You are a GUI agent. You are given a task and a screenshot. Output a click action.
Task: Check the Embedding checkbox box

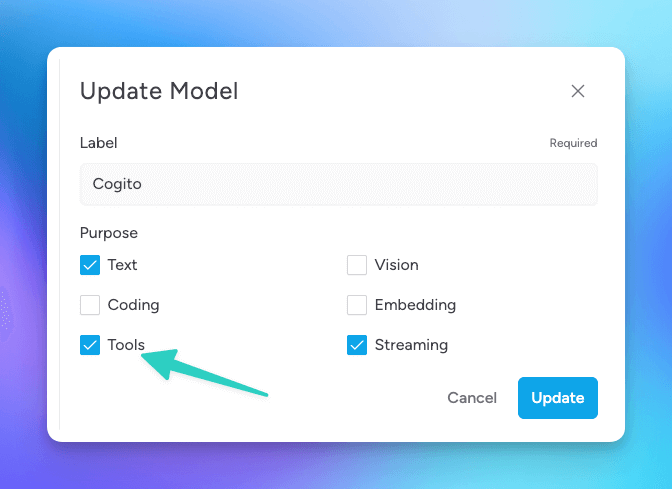pyautogui.click(x=357, y=305)
